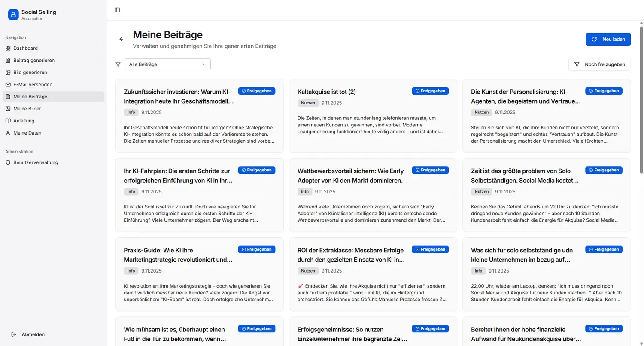The image size is (644, 346).
Task: Click Freigegeben badge on Kaltakquise ist tot
Action: tap(430, 91)
